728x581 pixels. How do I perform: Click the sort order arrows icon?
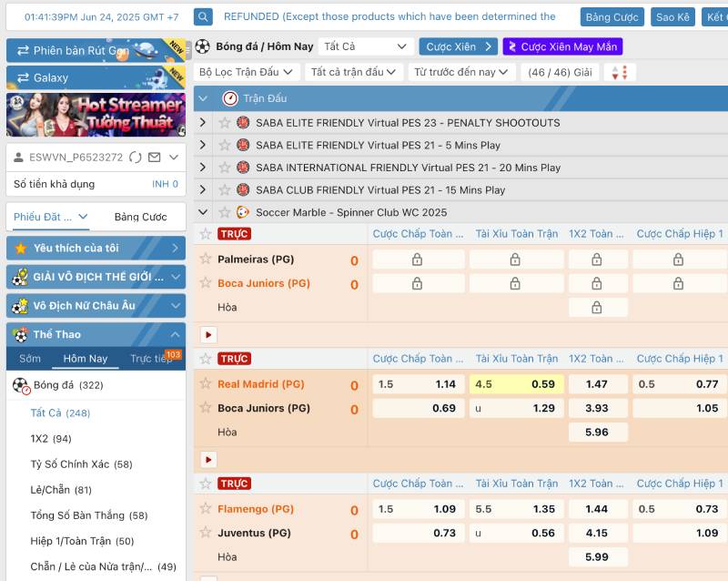coord(620,73)
